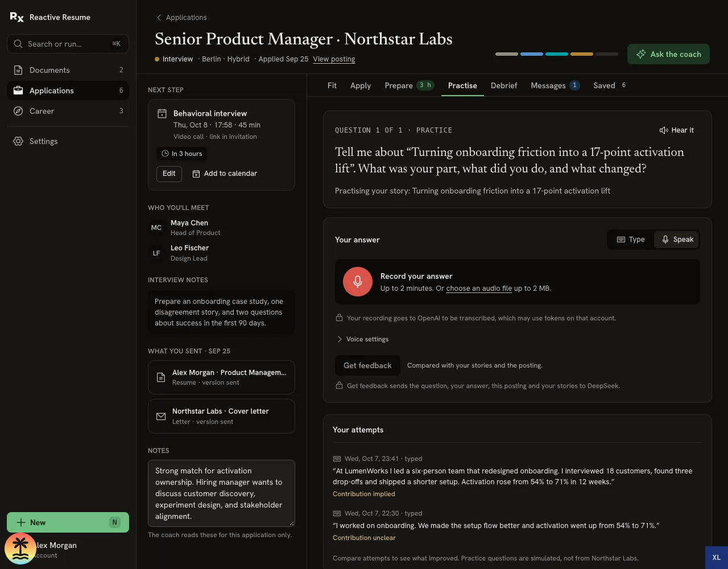728x569 pixels.
Task: Open the View posting link
Action: coord(334,59)
